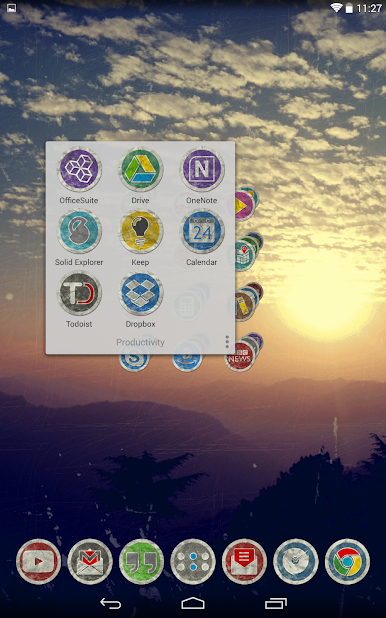Open Gmail from the dock
The height and width of the screenshot is (618, 386).
click(90, 562)
